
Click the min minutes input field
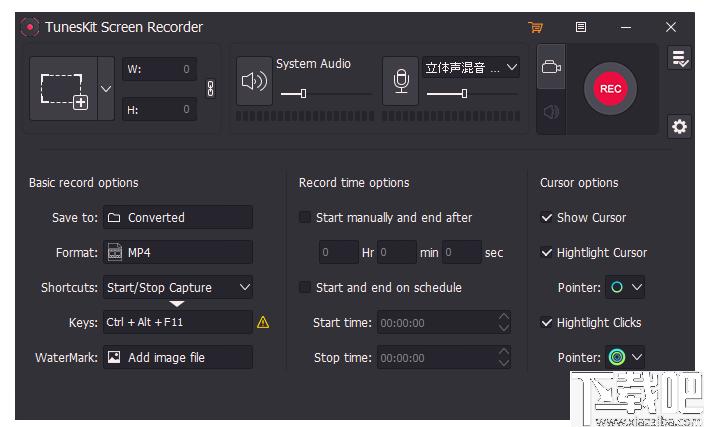(397, 252)
